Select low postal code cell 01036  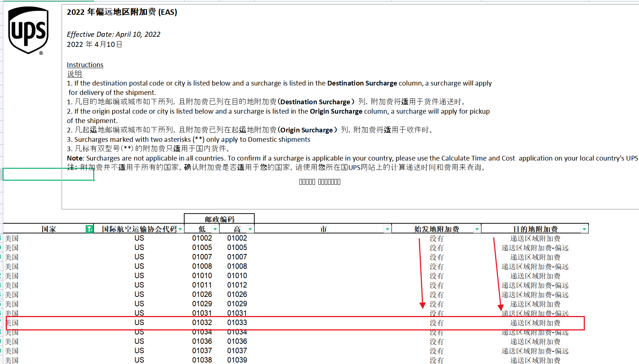tap(202, 341)
